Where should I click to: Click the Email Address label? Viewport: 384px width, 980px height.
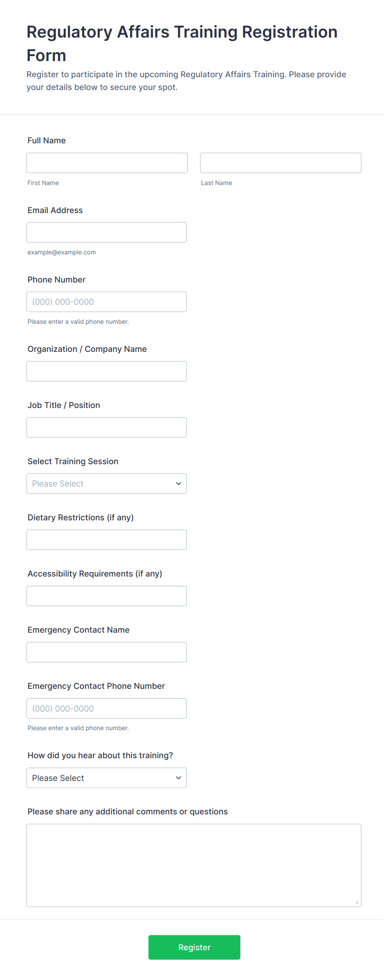55,210
